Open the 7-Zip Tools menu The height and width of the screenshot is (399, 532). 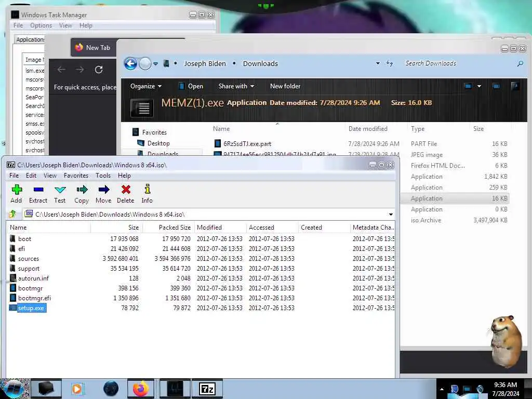(x=103, y=176)
